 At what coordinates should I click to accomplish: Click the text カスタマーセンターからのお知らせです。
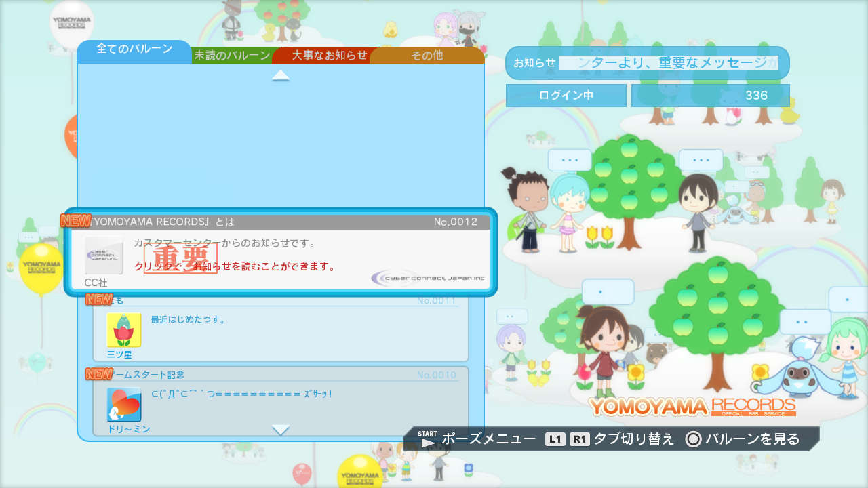click(x=225, y=242)
